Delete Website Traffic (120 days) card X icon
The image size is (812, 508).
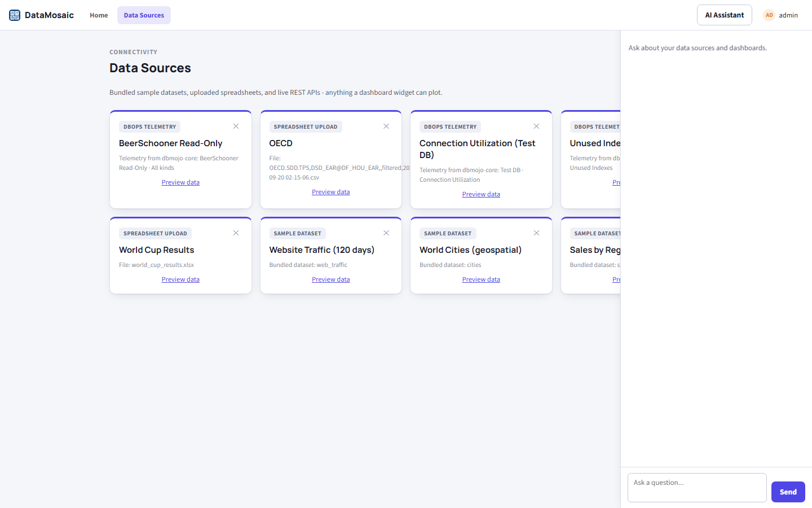click(x=386, y=233)
